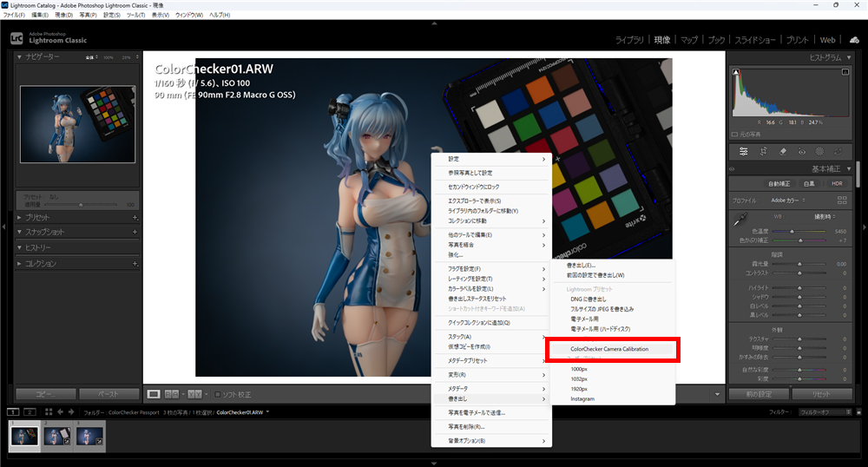
Task: Collapse the ヒストリー panel
Action: 19,248
